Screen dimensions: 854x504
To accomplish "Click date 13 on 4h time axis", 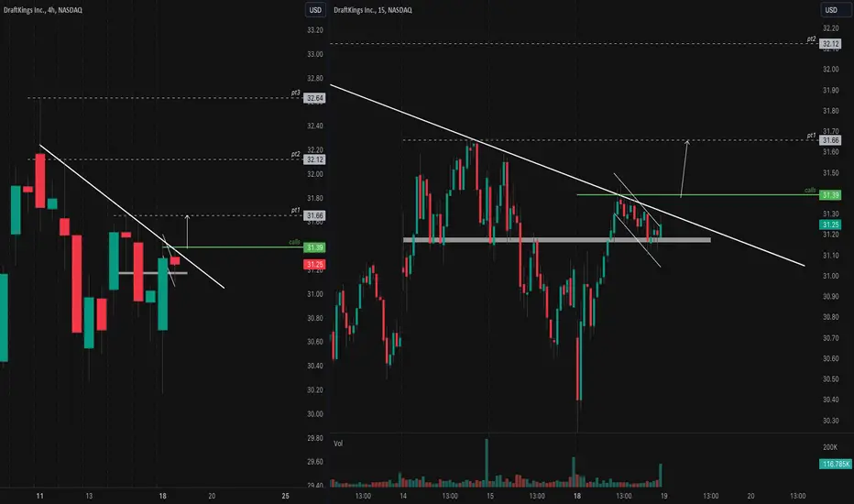I will 89,496.
